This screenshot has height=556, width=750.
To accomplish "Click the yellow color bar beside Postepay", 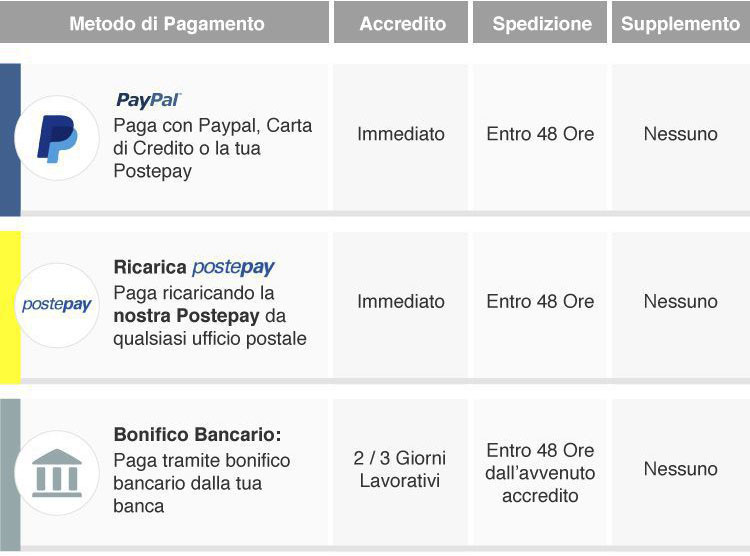I will (10, 307).
